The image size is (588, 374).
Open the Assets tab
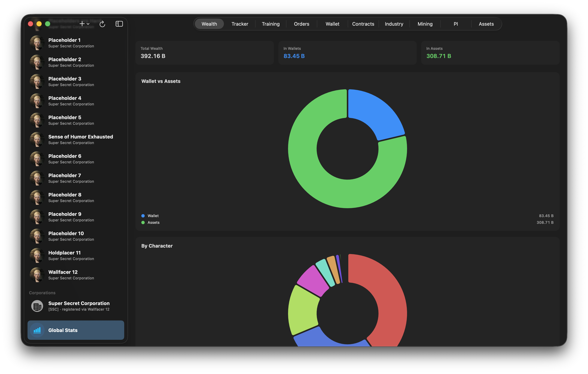click(x=486, y=24)
